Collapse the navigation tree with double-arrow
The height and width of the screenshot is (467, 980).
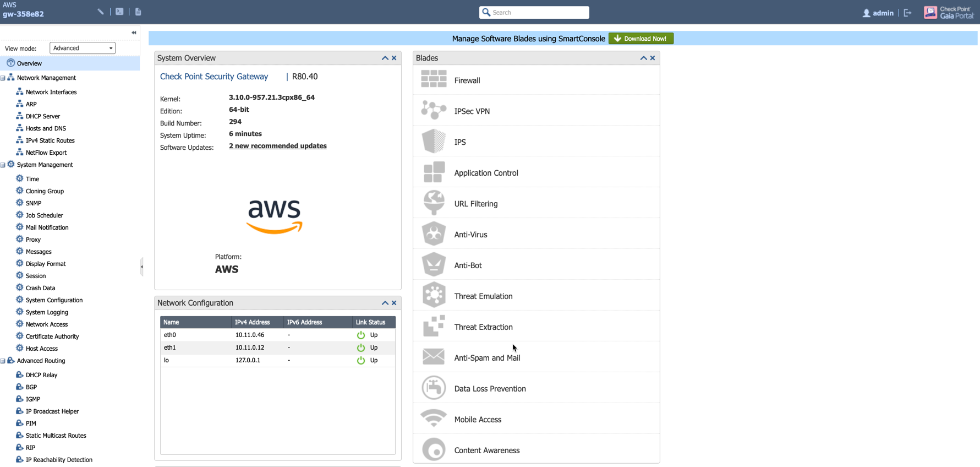(x=134, y=32)
